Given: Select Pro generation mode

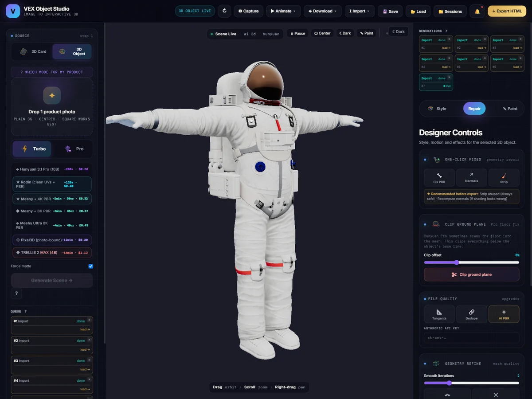Looking at the screenshot, I should [74, 149].
